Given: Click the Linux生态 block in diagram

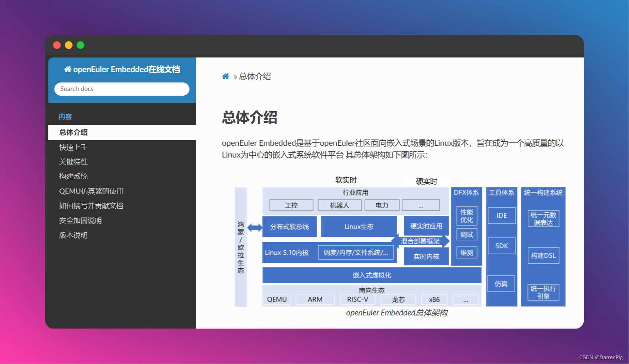Looking at the screenshot, I should [x=359, y=227].
